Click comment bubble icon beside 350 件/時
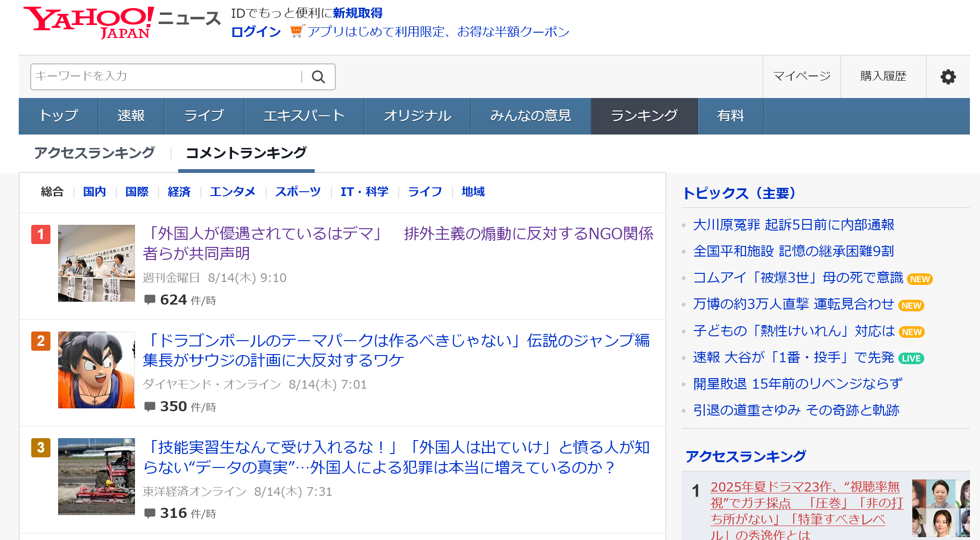980x540 pixels. click(x=150, y=406)
